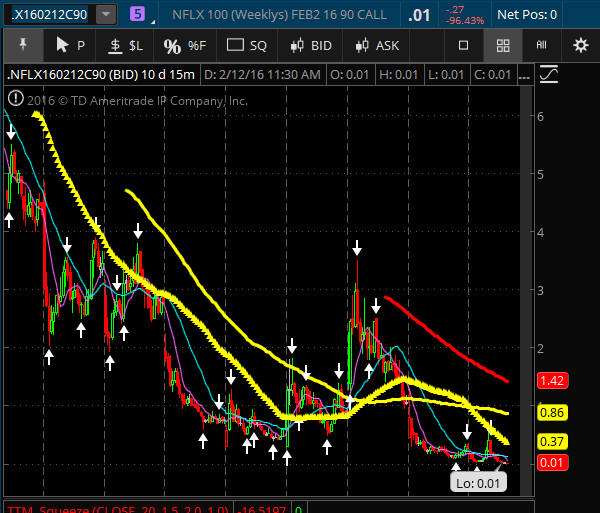Click the All view button
This screenshot has width=600, height=513.
tap(541, 45)
